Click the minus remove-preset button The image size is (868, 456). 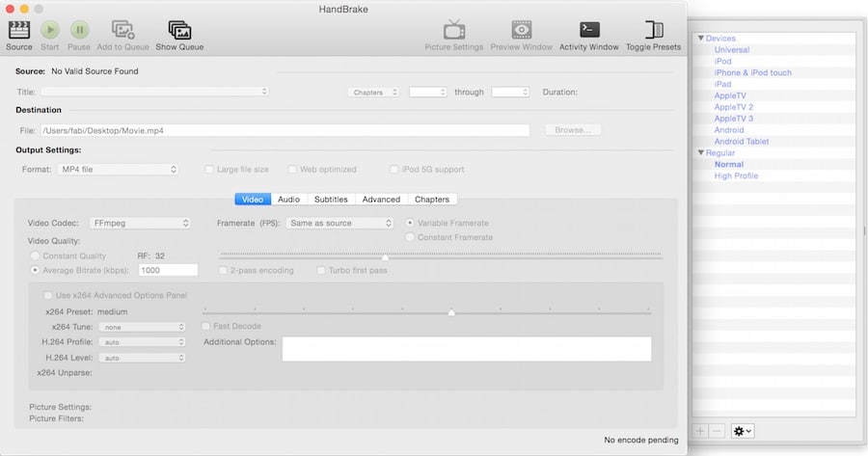(x=717, y=431)
